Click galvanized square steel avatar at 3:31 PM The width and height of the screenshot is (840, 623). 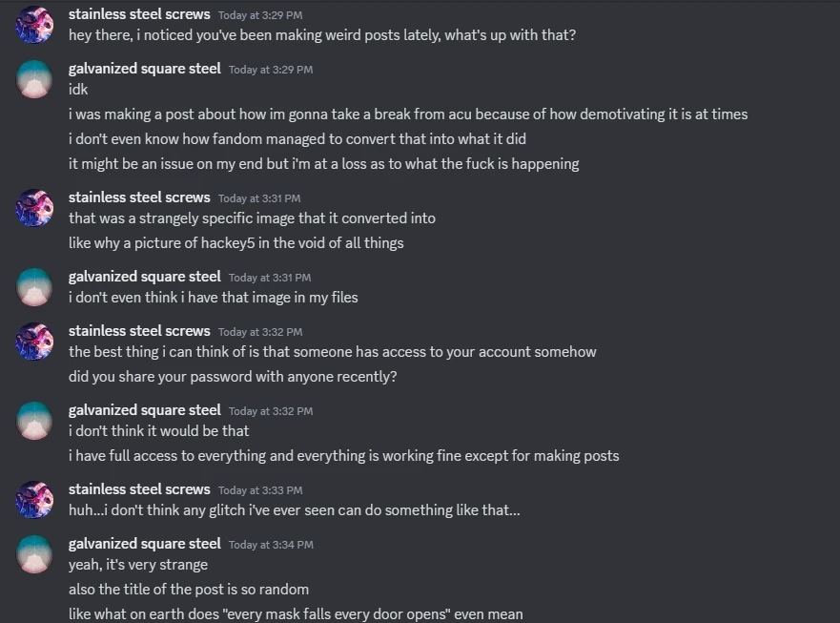click(34, 286)
